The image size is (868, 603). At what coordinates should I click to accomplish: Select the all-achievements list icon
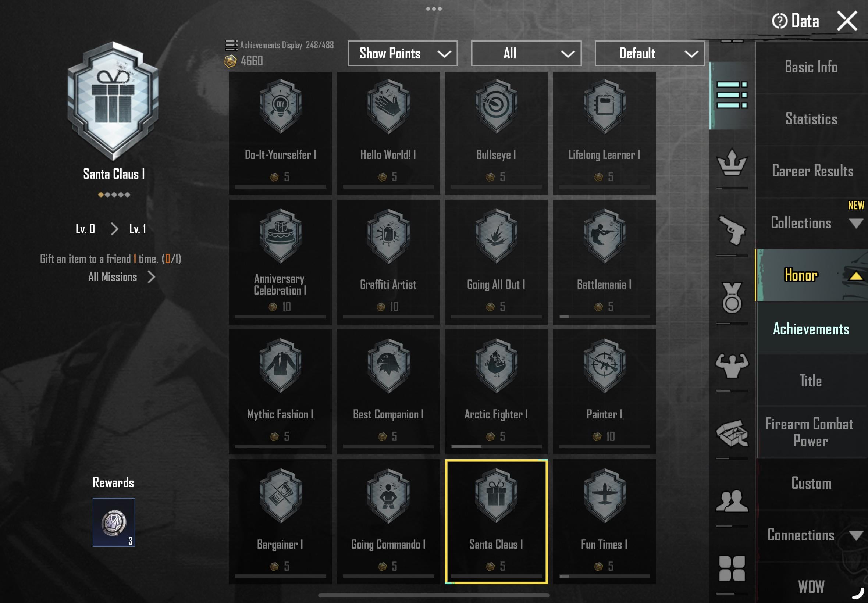[x=732, y=95]
